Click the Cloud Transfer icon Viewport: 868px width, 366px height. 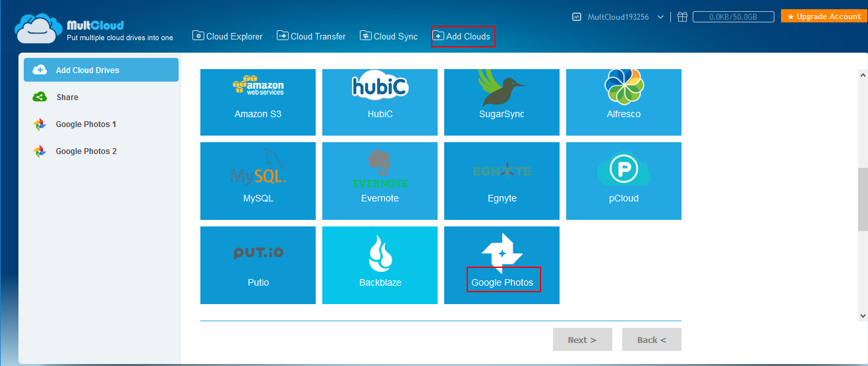pyautogui.click(x=282, y=36)
